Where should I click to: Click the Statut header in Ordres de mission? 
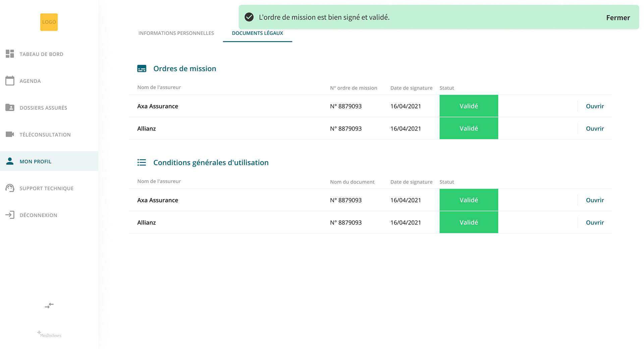click(x=447, y=88)
